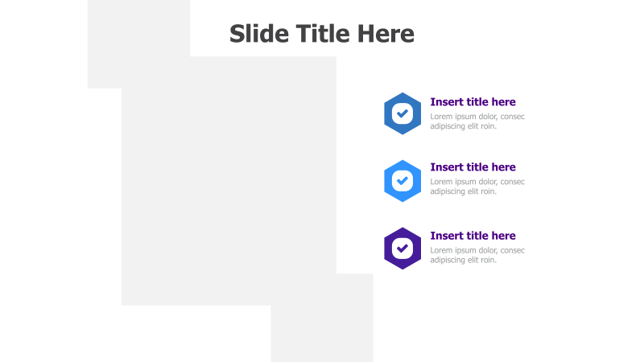Select third "Insert title here" heading

coord(473,236)
